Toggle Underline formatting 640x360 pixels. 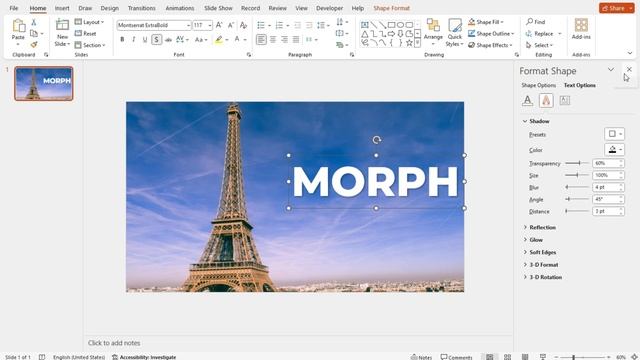tap(145, 40)
